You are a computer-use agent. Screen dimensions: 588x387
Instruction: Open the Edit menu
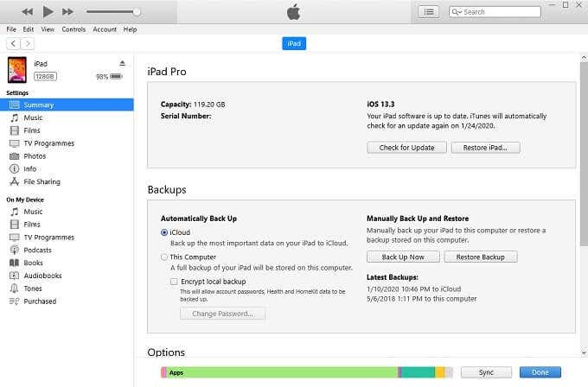29,29
